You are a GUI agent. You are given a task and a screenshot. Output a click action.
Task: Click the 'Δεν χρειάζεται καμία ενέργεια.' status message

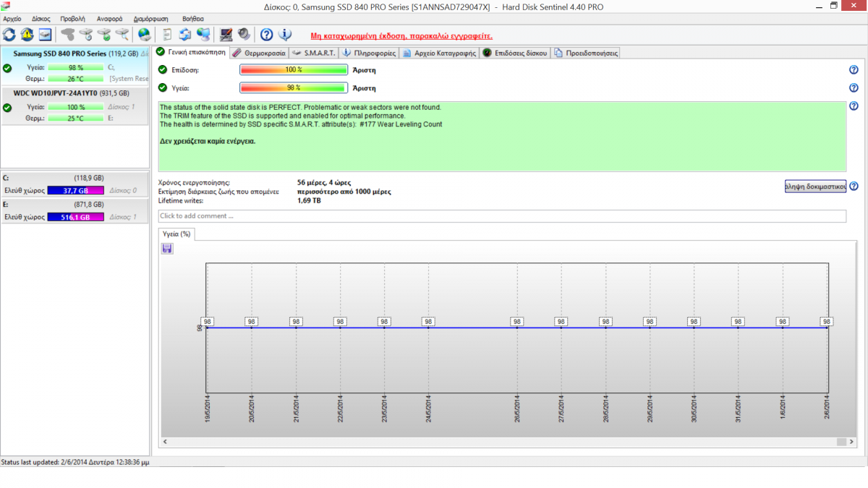coord(208,141)
